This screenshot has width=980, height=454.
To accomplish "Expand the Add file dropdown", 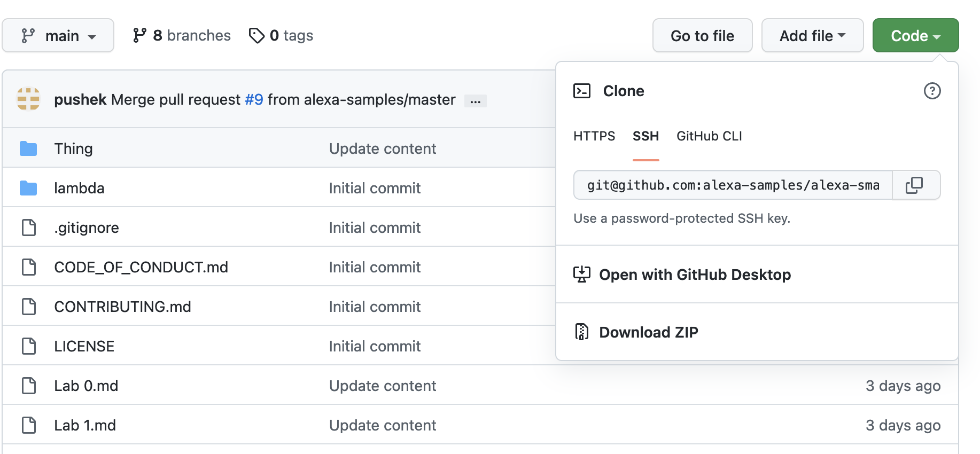I will 812,36.
